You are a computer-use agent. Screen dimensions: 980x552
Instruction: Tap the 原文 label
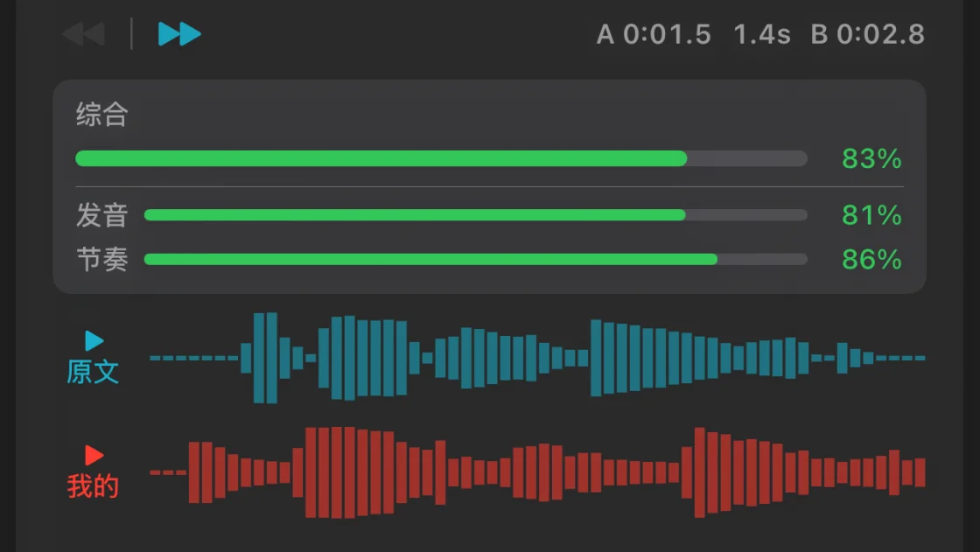(93, 372)
